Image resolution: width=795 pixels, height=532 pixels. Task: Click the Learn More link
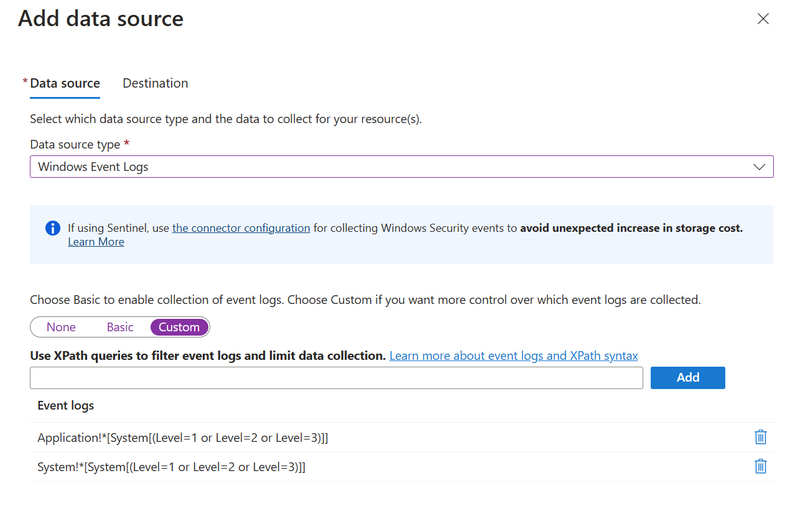(96, 242)
